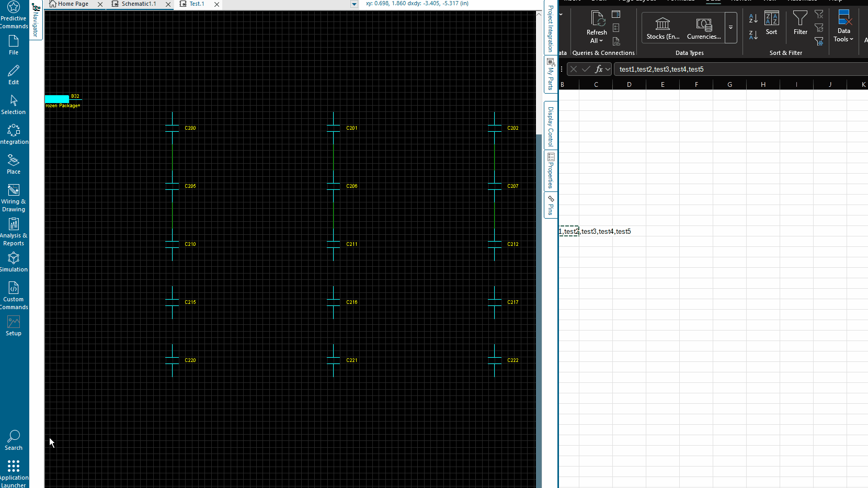The image size is (868, 488).
Task: Select capacitor C217 on schematic
Action: (x=495, y=302)
